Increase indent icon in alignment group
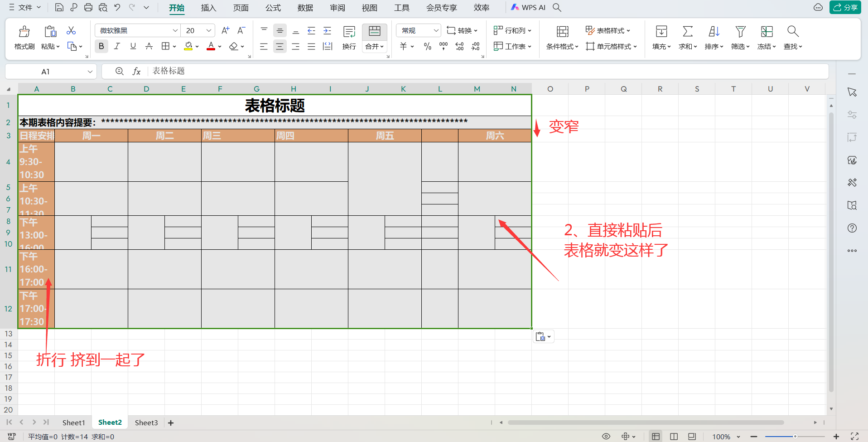Screen dimensions: 868x442 click(x=327, y=30)
